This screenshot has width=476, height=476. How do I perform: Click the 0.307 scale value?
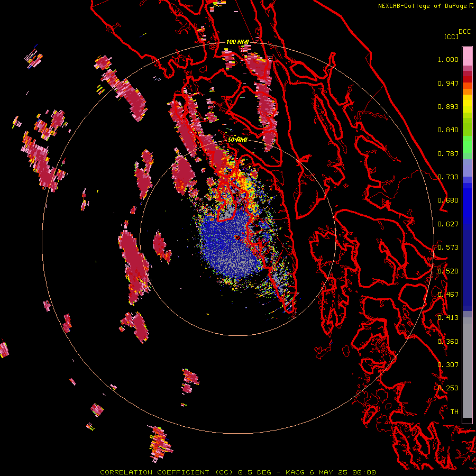[448, 365]
